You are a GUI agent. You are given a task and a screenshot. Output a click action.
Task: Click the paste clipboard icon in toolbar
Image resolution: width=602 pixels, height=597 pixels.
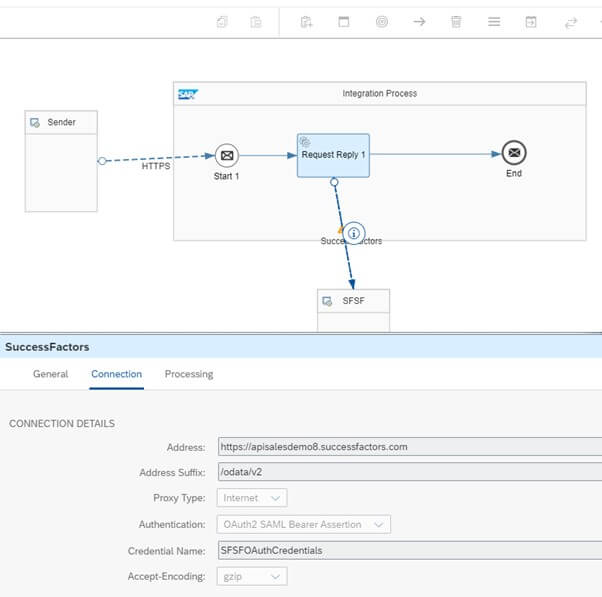[x=256, y=22]
